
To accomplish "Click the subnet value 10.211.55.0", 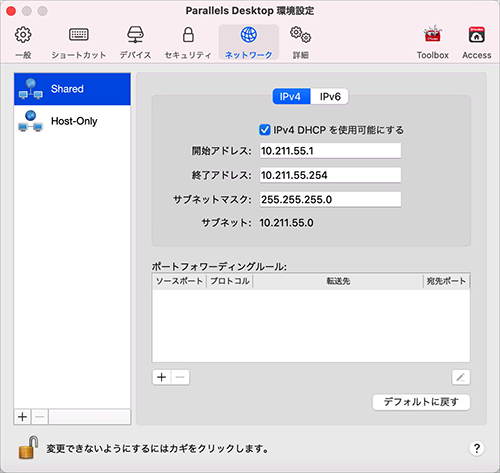I will (x=287, y=223).
